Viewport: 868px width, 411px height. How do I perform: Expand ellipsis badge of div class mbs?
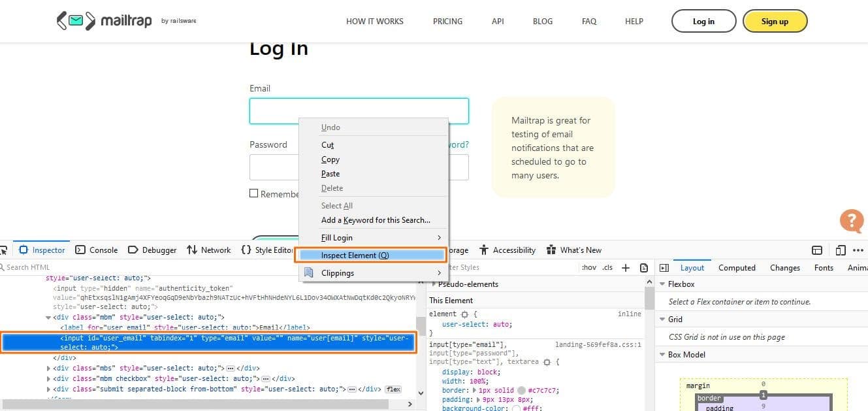(x=231, y=368)
